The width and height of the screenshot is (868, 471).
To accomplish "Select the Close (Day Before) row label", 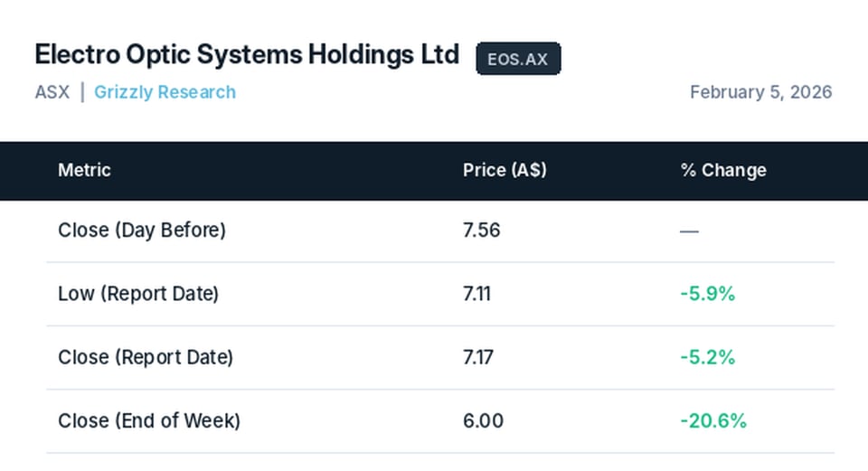I will pos(142,231).
